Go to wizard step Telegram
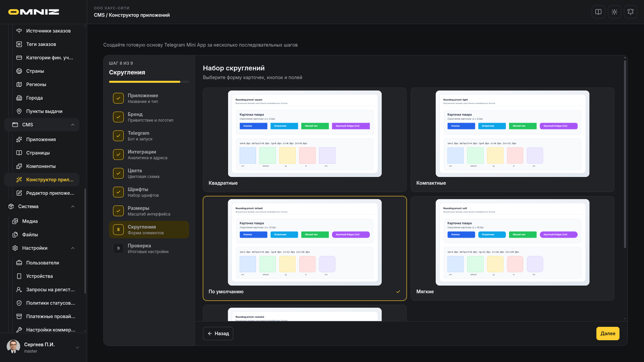The width and height of the screenshot is (644, 362). tap(149, 136)
